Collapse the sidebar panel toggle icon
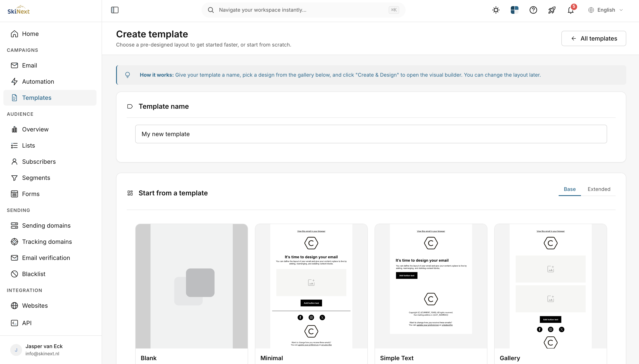 pyautogui.click(x=115, y=10)
